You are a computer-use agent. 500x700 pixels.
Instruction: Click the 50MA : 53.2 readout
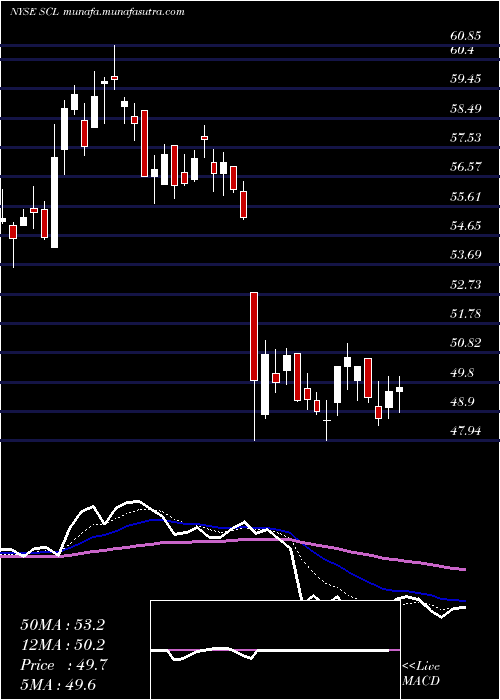pos(62,625)
